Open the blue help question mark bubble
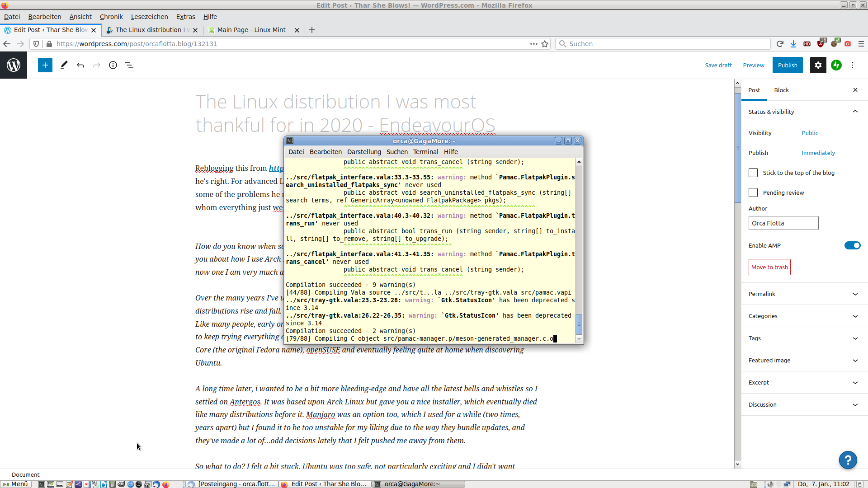 848,460
